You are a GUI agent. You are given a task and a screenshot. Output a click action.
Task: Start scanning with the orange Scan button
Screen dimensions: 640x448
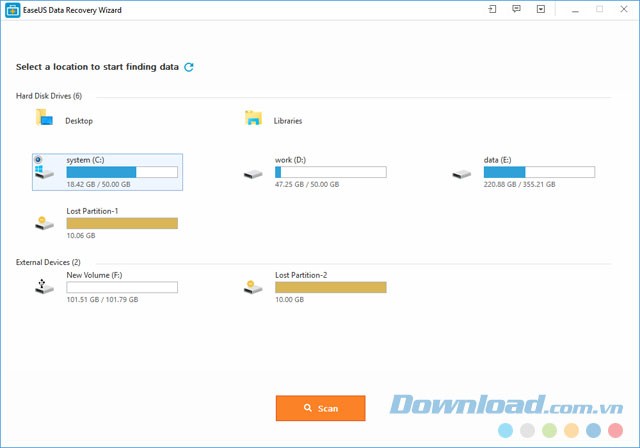(x=320, y=408)
